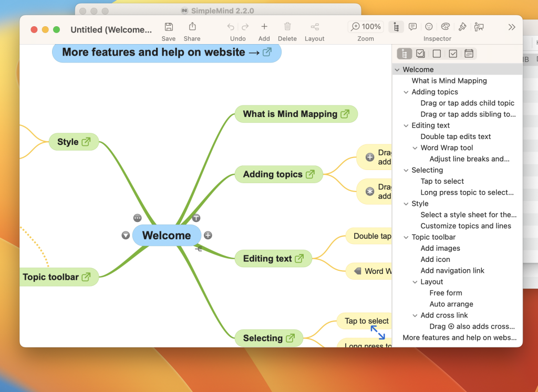Select 'Free form' outline row
This screenshot has height=392, width=538.
click(458, 293)
